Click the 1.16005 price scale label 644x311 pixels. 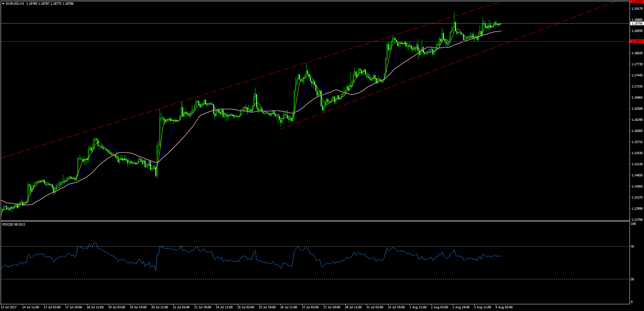pyautogui.click(x=637, y=131)
